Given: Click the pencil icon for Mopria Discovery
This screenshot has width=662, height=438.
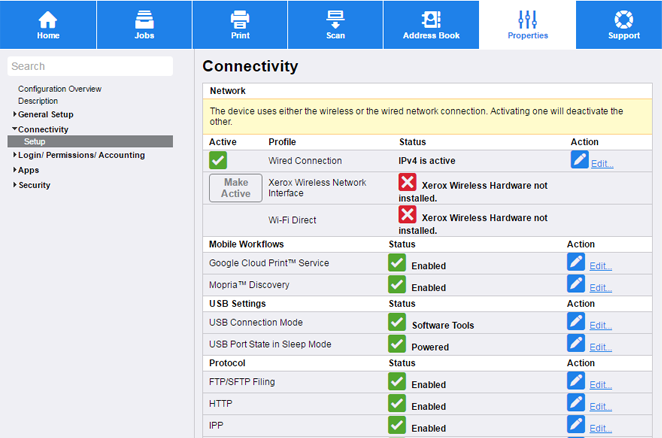Looking at the screenshot, I should (576, 284).
